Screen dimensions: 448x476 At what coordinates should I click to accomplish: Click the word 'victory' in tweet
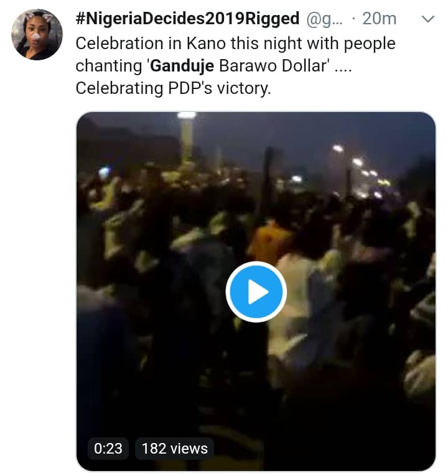[x=246, y=88]
